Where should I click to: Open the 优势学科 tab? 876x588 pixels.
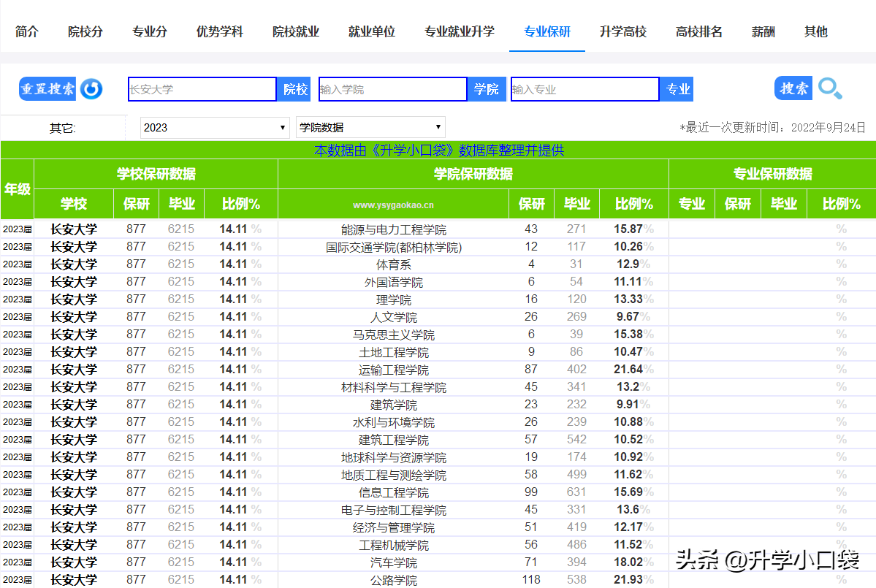pos(220,32)
